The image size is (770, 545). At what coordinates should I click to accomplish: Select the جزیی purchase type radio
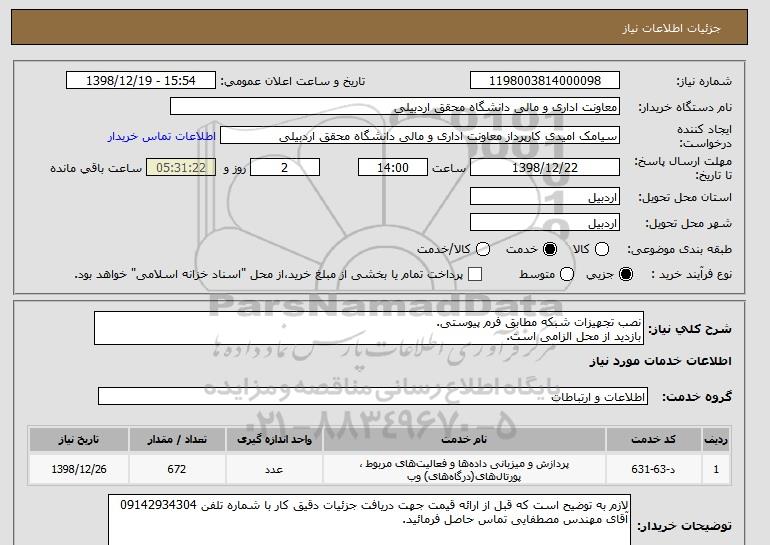(626, 274)
